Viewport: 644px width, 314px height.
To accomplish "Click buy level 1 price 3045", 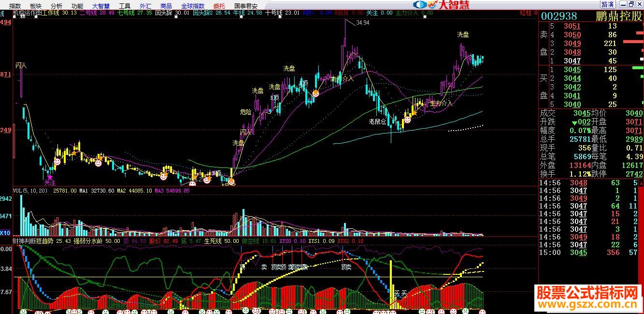I will coord(572,70).
